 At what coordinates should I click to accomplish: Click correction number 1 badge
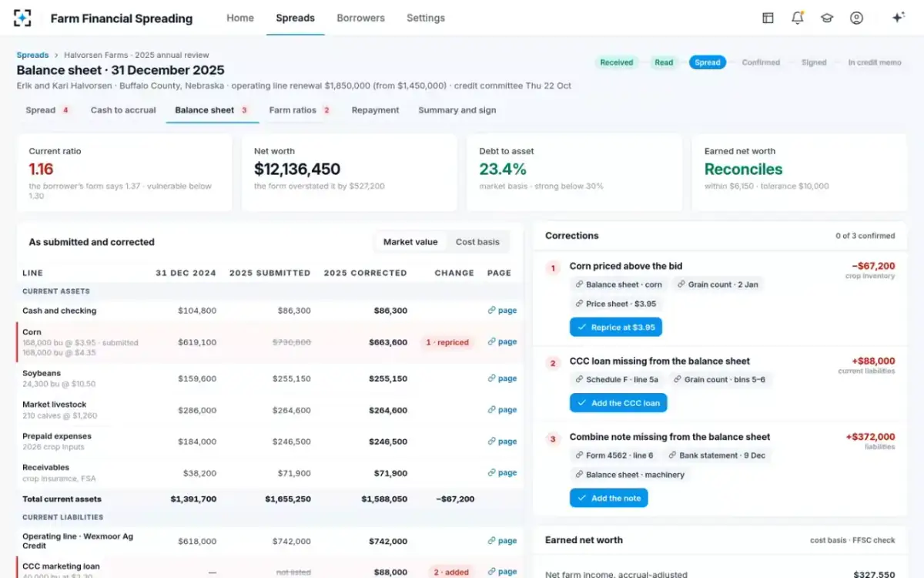[x=553, y=268]
